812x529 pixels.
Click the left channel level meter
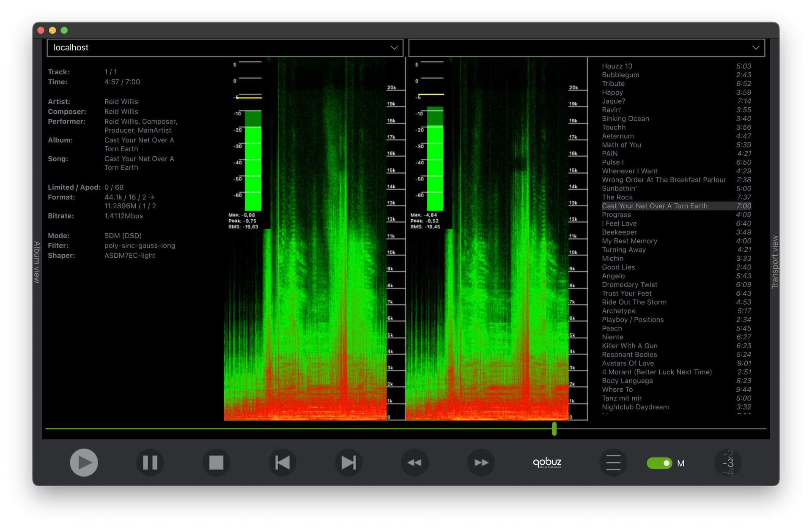click(253, 161)
